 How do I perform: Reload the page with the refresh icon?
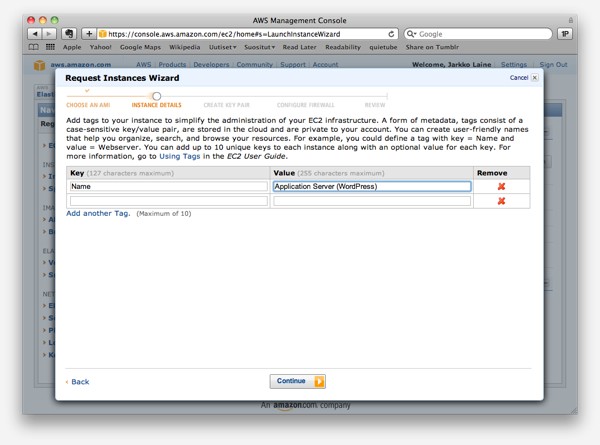[x=391, y=34]
